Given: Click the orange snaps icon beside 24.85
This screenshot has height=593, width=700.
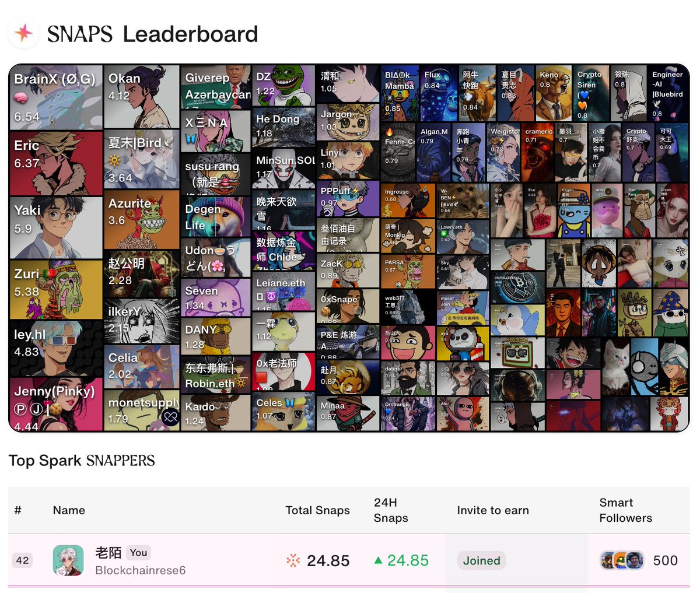Looking at the screenshot, I should pos(293,561).
